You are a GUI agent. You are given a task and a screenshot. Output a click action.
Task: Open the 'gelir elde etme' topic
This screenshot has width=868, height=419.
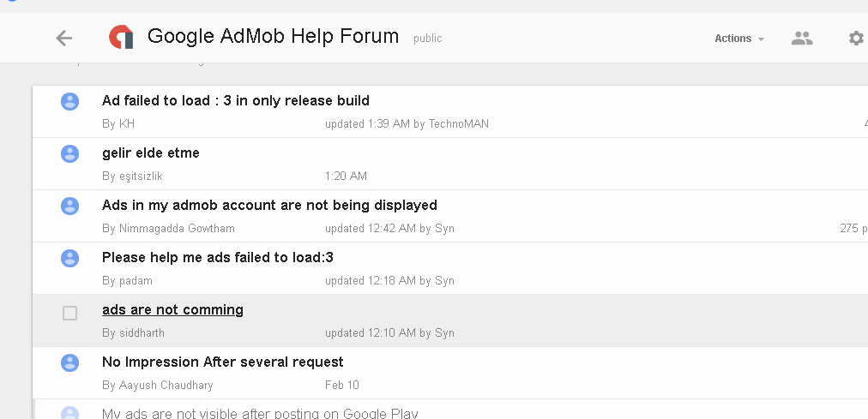click(150, 153)
